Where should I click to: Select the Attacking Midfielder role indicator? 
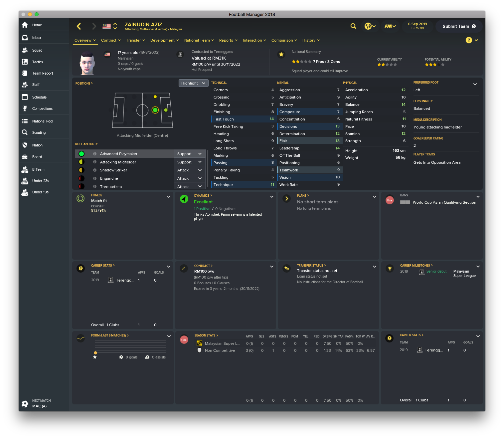click(x=82, y=162)
